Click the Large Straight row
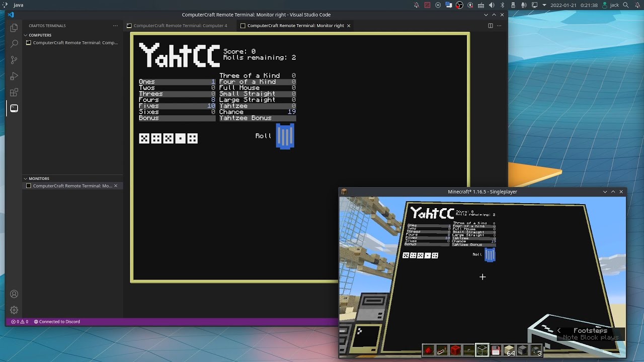 pyautogui.click(x=258, y=100)
